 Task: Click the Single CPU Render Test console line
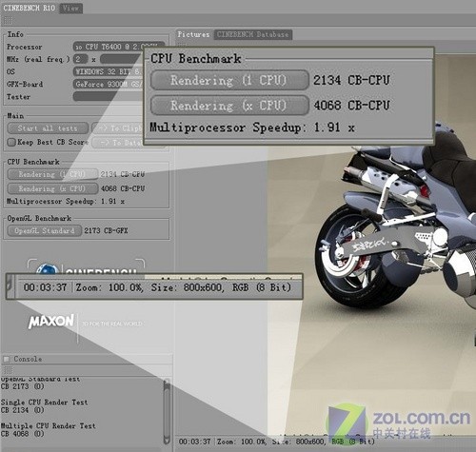coord(44,403)
